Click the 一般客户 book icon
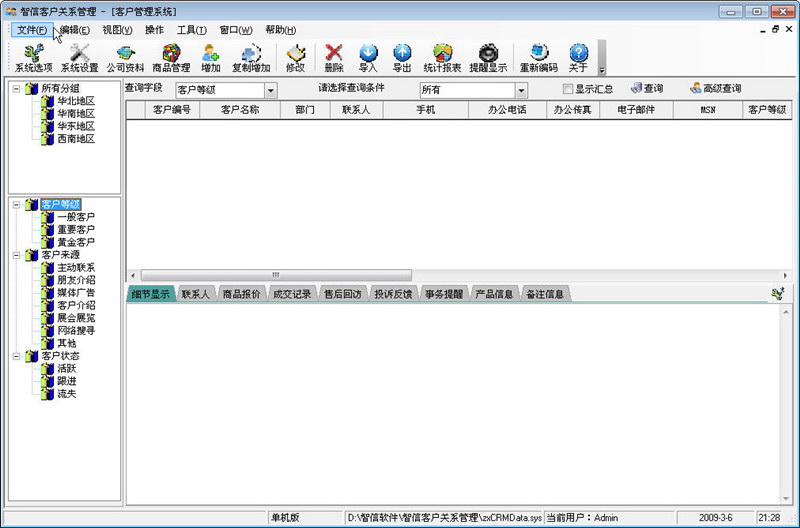This screenshot has height=528, width=800. coord(47,217)
